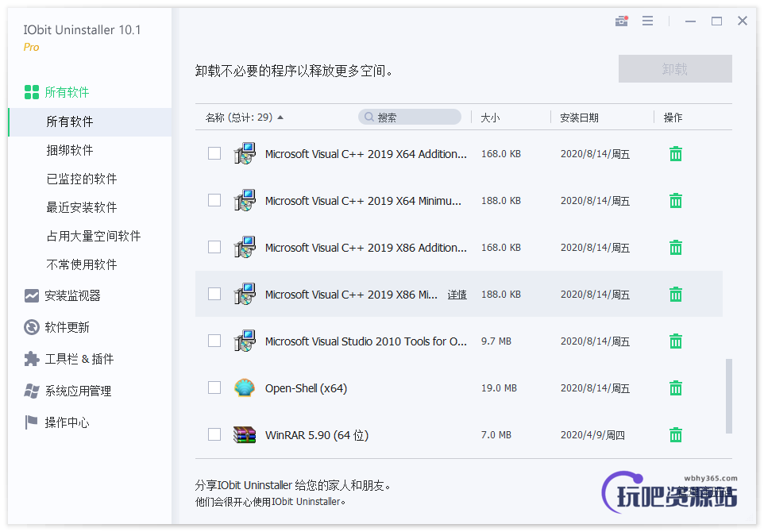Click the WinRAR books program icon
The image size is (764, 532).
[245, 434]
